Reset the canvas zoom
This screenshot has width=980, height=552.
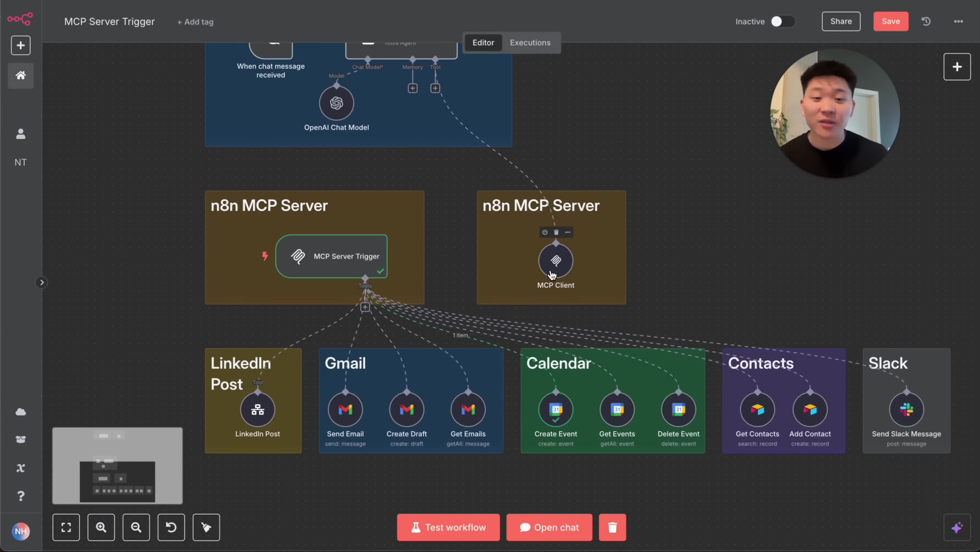(171, 527)
